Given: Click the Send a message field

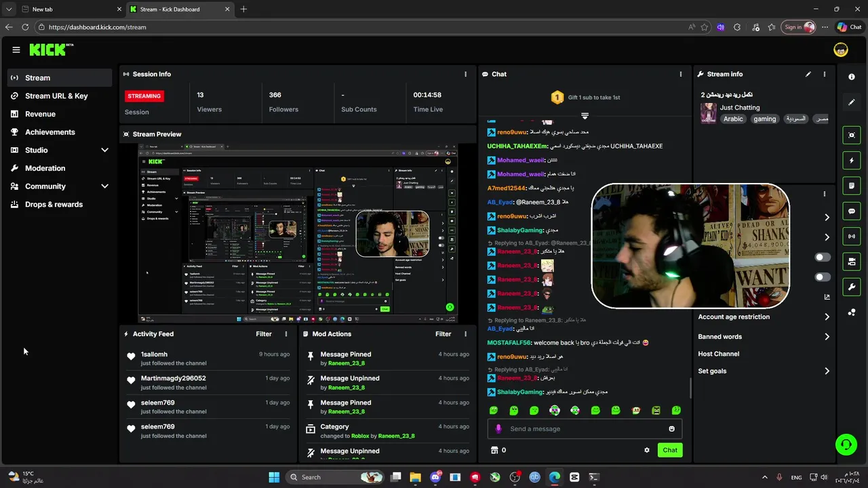Looking at the screenshot, I should (x=583, y=428).
